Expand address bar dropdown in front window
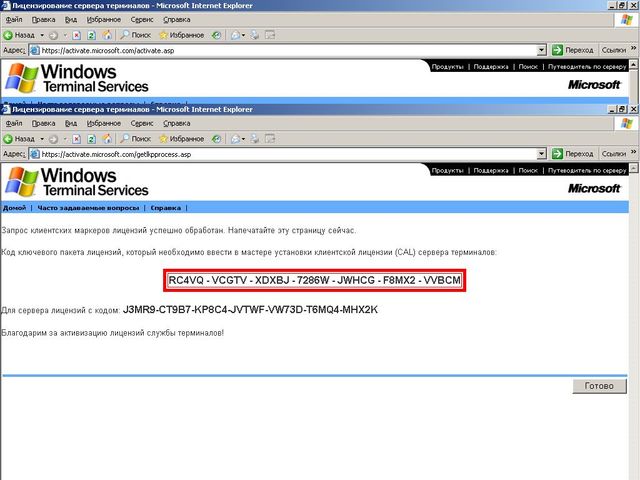This screenshot has width=640, height=480. click(541, 154)
